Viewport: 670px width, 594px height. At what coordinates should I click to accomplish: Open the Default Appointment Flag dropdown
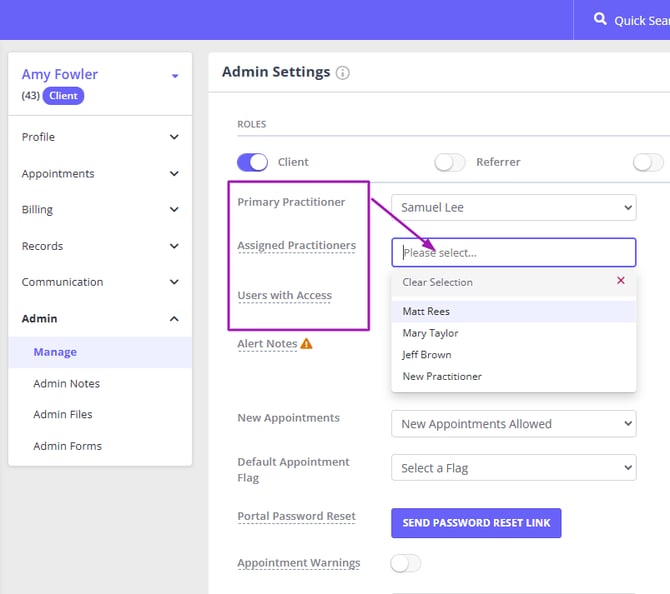coord(513,468)
